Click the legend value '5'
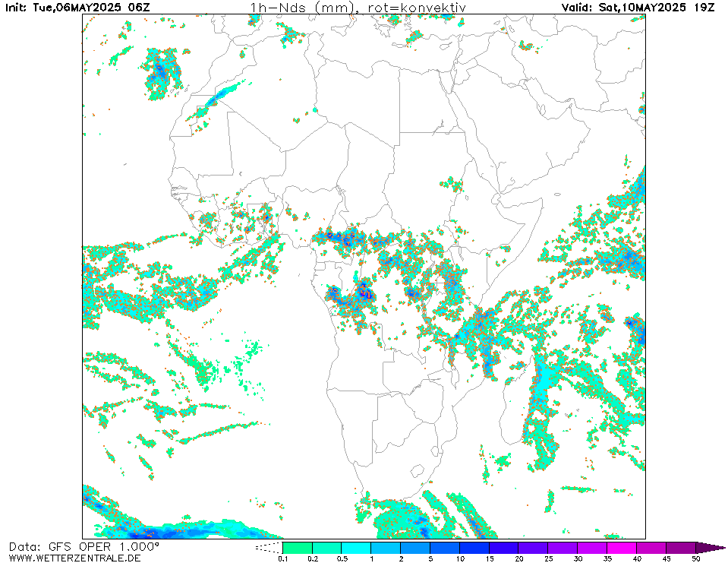Image resolution: width=728 pixels, height=563 pixels. (x=430, y=558)
